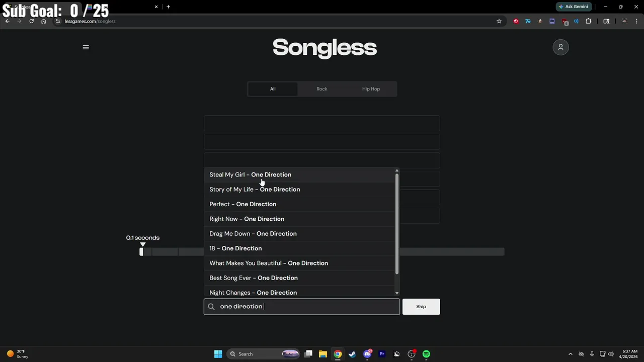Pick Night Changes – One Direction
The height and width of the screenshot is (362, 644).
tap(300, 292)
